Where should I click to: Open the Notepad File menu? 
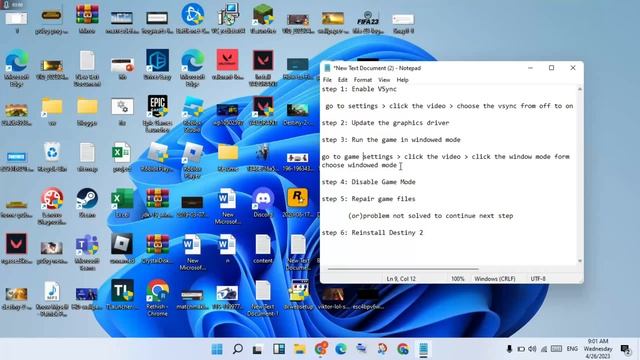tap(327, 80)
